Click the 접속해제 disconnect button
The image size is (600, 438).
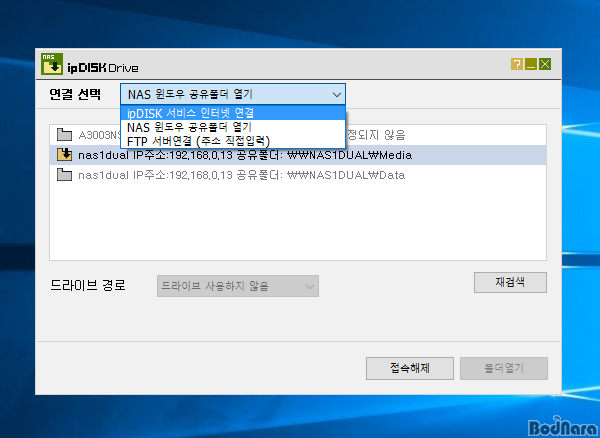[410, 368]
